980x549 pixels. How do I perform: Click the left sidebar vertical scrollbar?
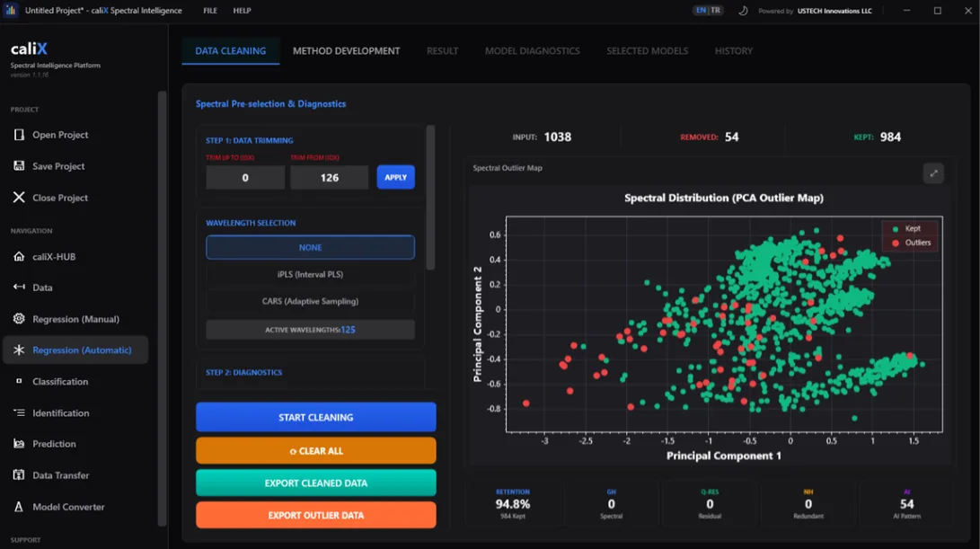click(162, 307)
